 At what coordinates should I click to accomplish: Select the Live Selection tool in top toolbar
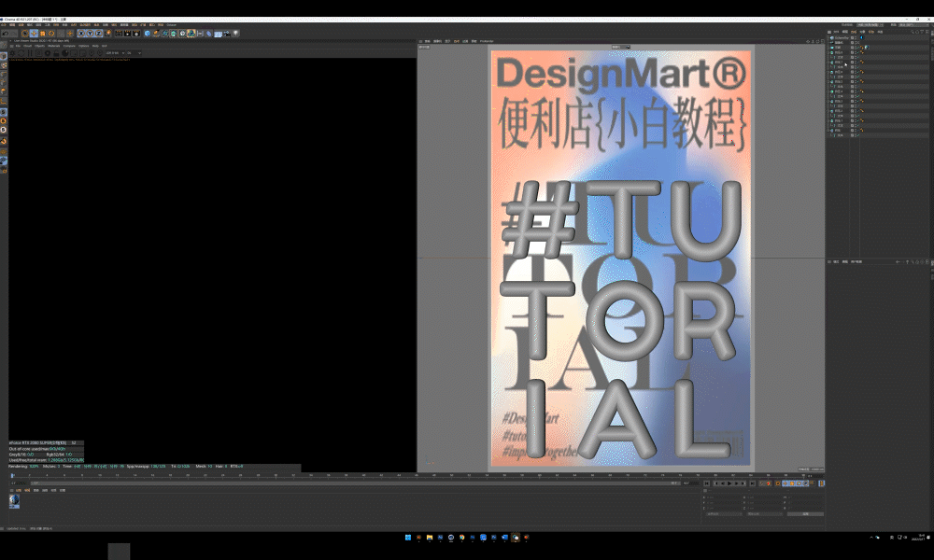[25, 34]
